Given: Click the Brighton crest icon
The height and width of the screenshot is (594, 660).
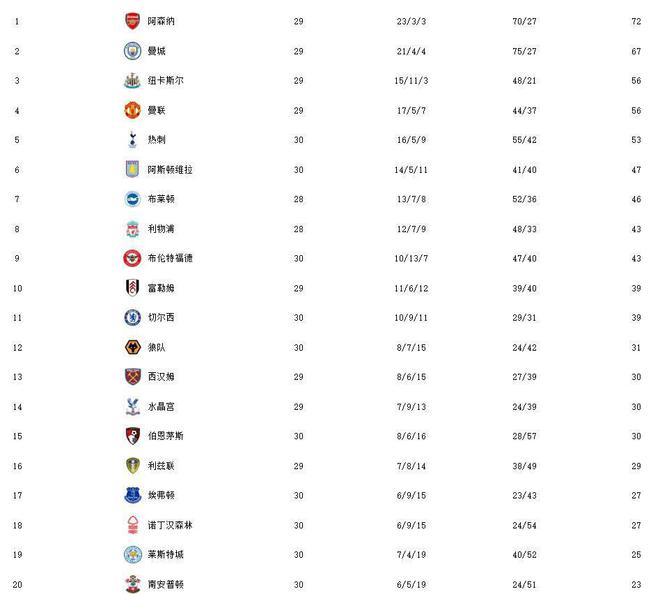Looking at the screenshot, I should (x=132, y=199).
